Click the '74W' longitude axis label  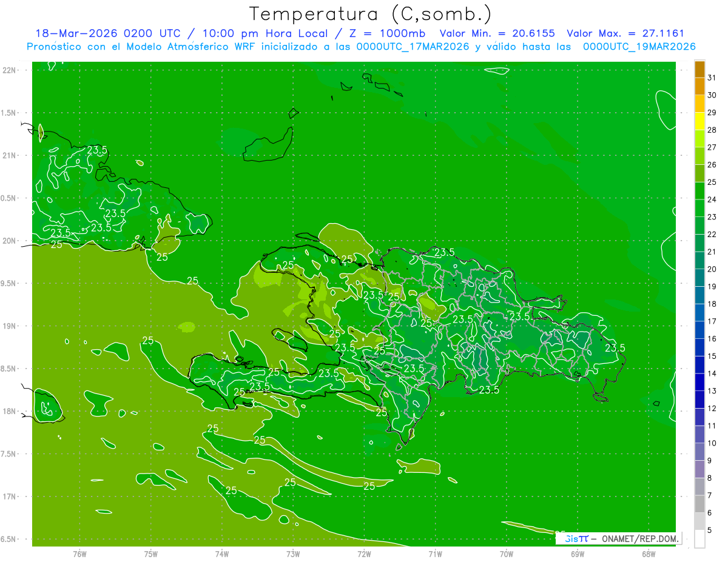click(221, 554)
